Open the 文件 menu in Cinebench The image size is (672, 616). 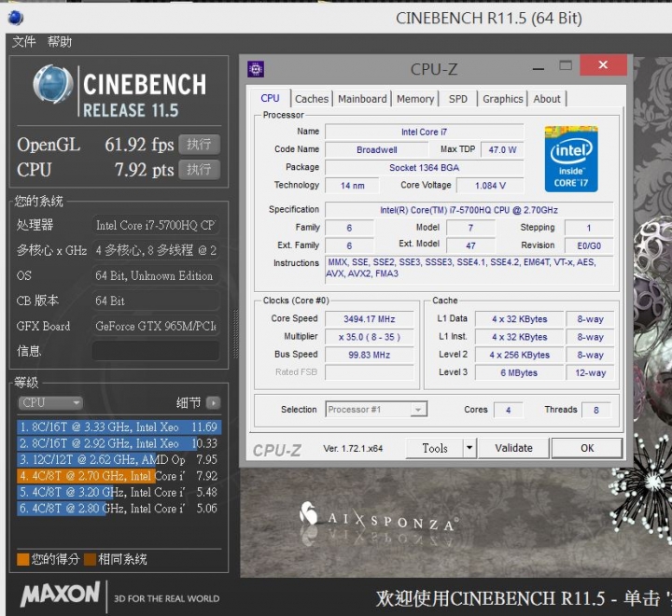point(23,42)
